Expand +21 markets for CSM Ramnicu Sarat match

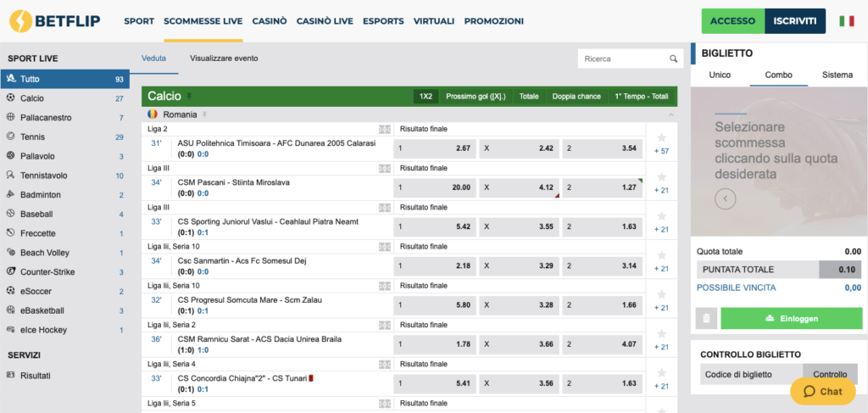coord(661,348)
